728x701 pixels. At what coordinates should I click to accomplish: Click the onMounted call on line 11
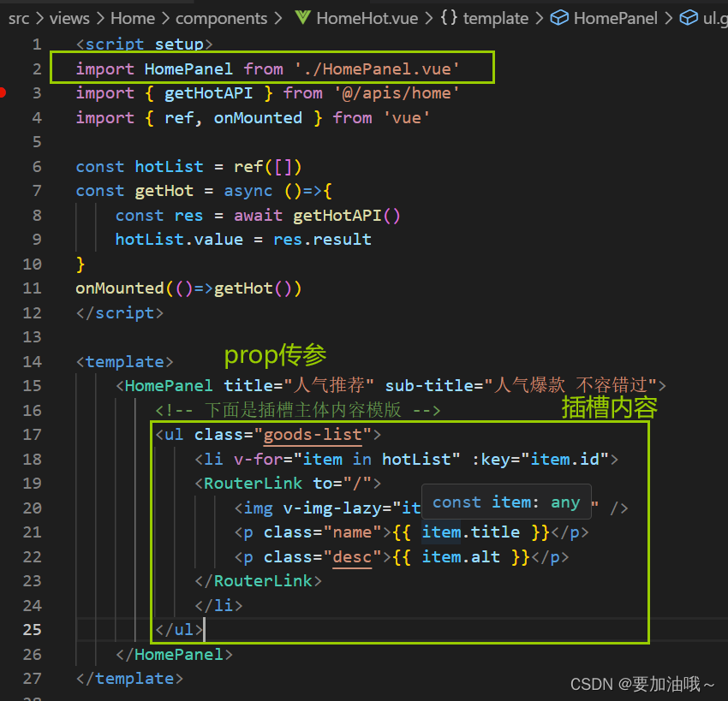[x=120, y=288]
